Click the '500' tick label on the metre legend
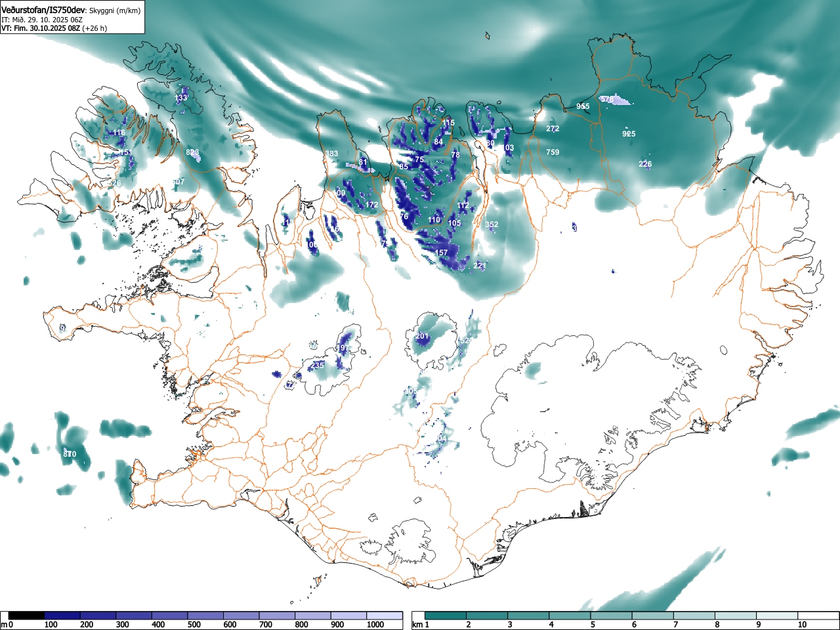The image size is (840, 630). (x=194, y=625)
